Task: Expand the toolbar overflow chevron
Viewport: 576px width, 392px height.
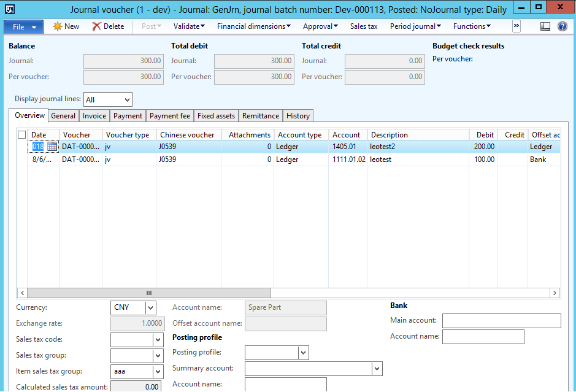Action: [516, 26]
